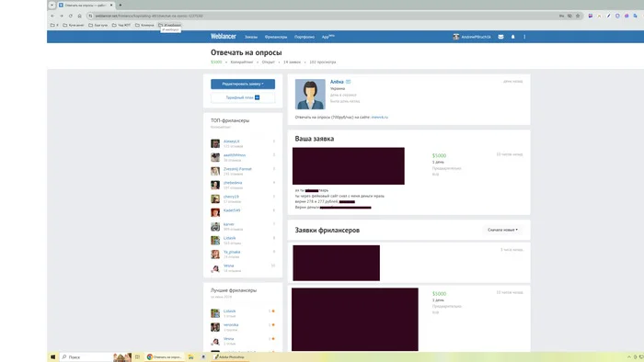Go back using the browser back arrow

(52, 16)
